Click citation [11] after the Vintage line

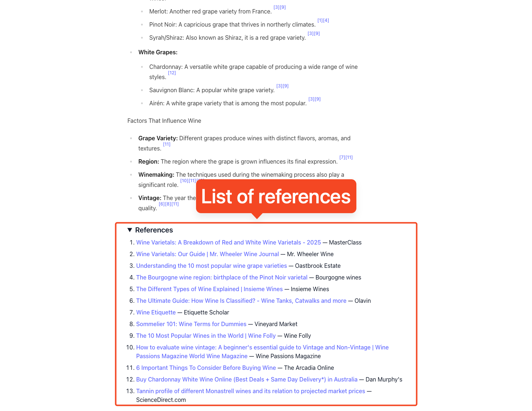[x=175, y=204]
